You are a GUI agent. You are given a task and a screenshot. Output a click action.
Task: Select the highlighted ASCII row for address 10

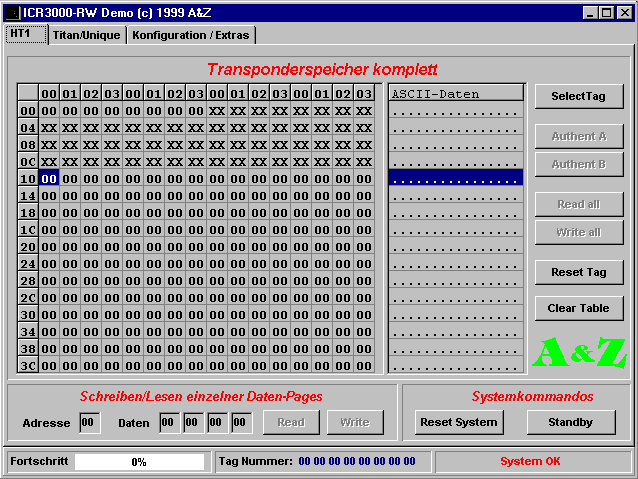click(x=456, y=177)
